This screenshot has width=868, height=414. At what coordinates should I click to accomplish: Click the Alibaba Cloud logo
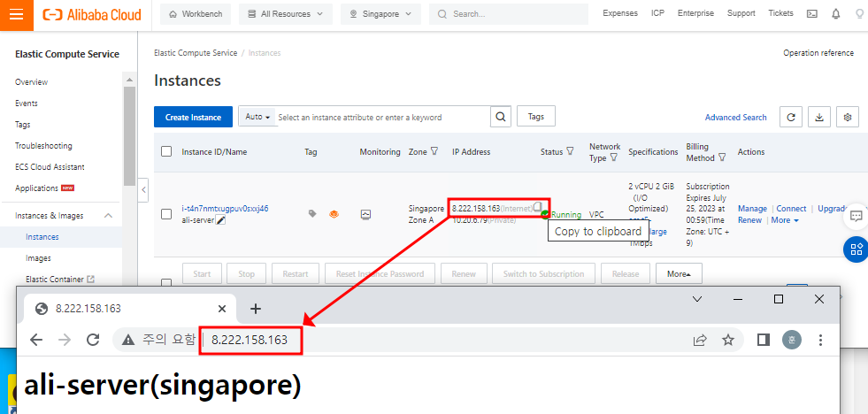coord(92,15)
